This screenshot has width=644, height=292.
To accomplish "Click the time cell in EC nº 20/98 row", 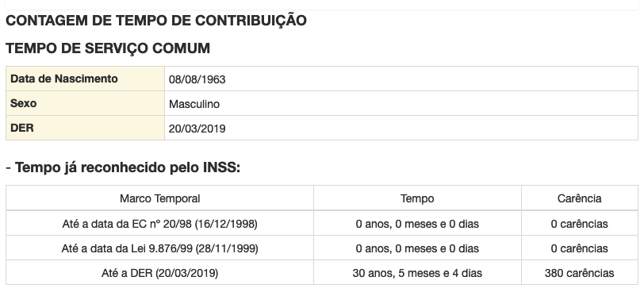I will click(417, 224).
